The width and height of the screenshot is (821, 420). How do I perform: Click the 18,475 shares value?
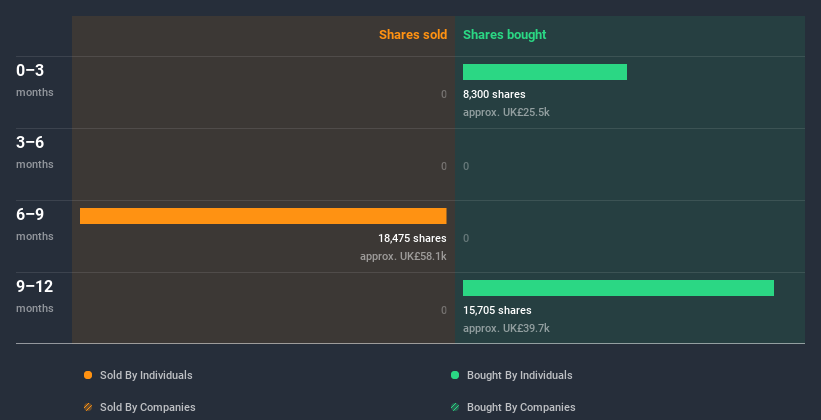(412, 238)
